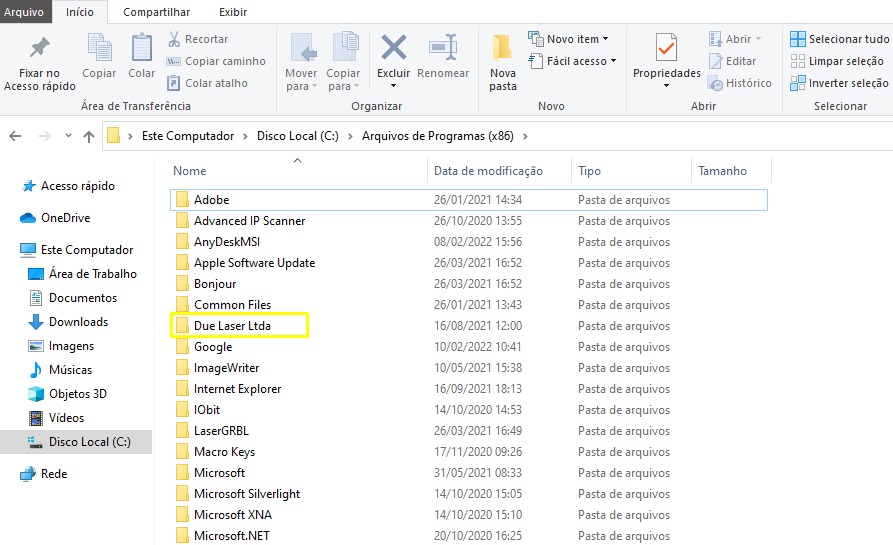Open the Arquivo menu tab
This screenshot has height=545, width=893.
(x=24, y=11)
